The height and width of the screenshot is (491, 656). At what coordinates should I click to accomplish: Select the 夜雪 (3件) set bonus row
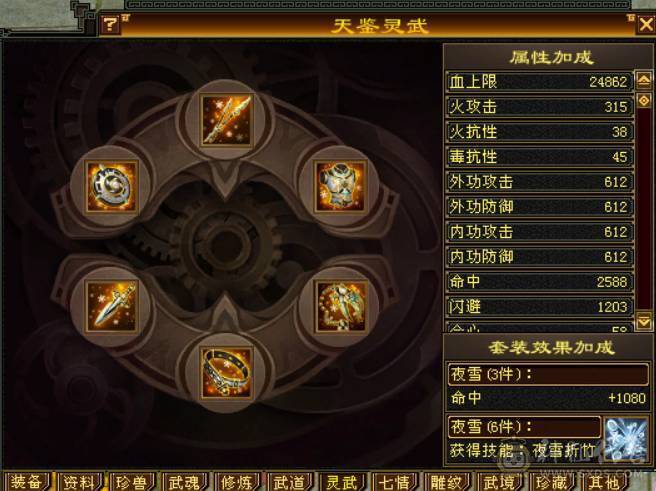click(548, 374)
